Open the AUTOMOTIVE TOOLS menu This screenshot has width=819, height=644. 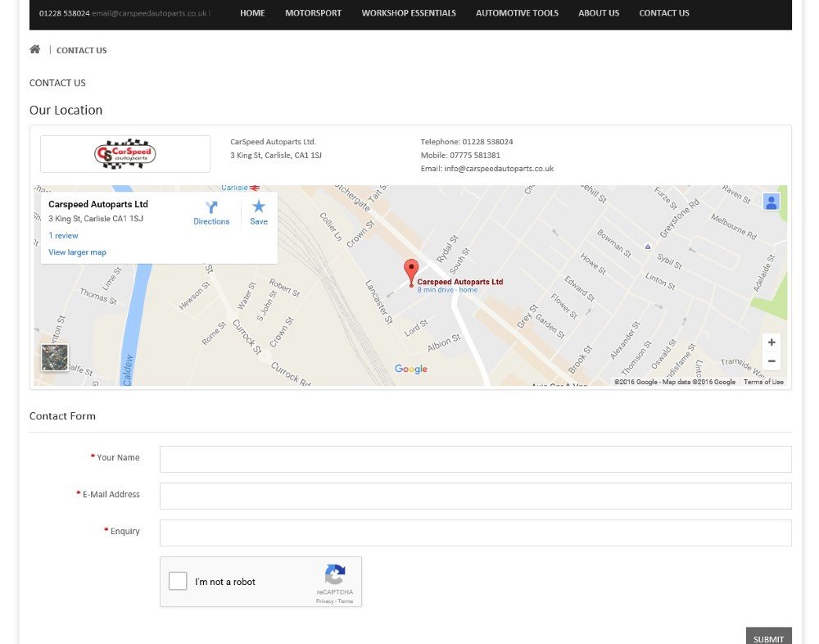(517, 13)
